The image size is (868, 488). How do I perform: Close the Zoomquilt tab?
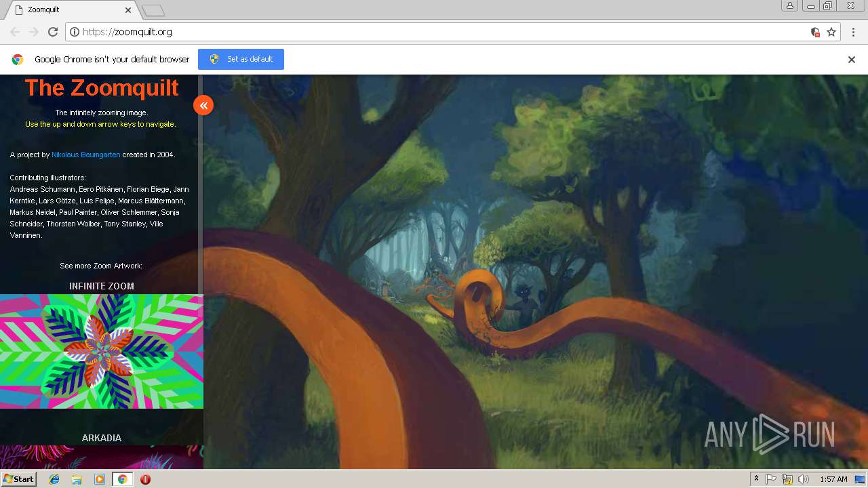[x=129, y=10]
